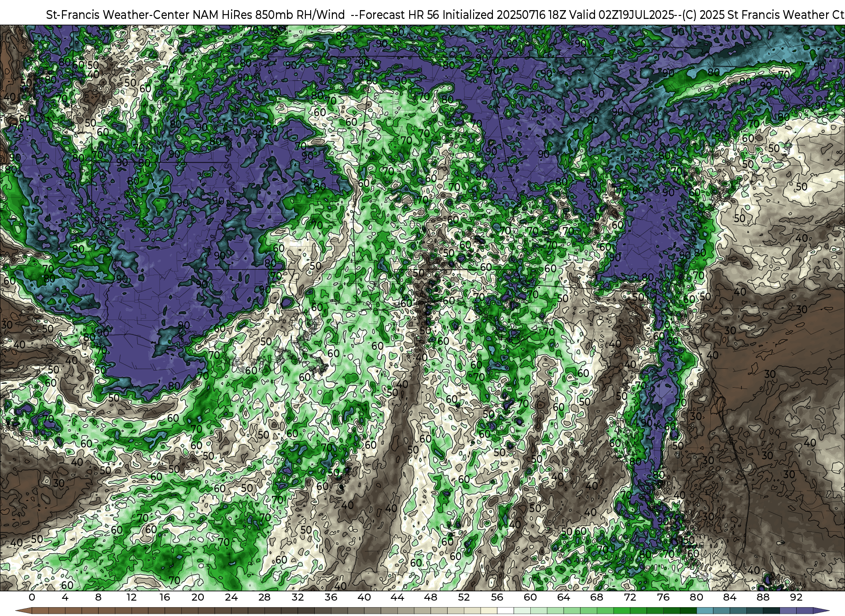Image resolution: width=845 pixels, height=616 pixels.
Task: Click the '88' label on the colorbar scale
Action: coord(763,598)
